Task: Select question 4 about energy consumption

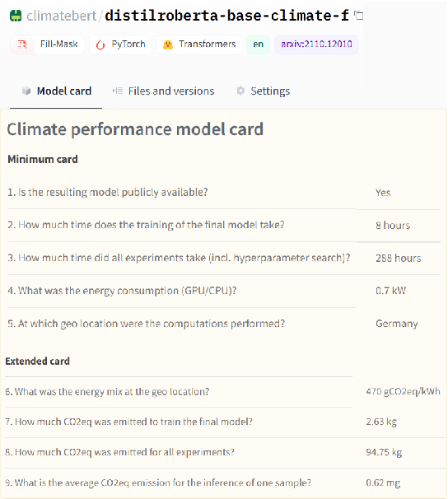Action: (122, 291)
